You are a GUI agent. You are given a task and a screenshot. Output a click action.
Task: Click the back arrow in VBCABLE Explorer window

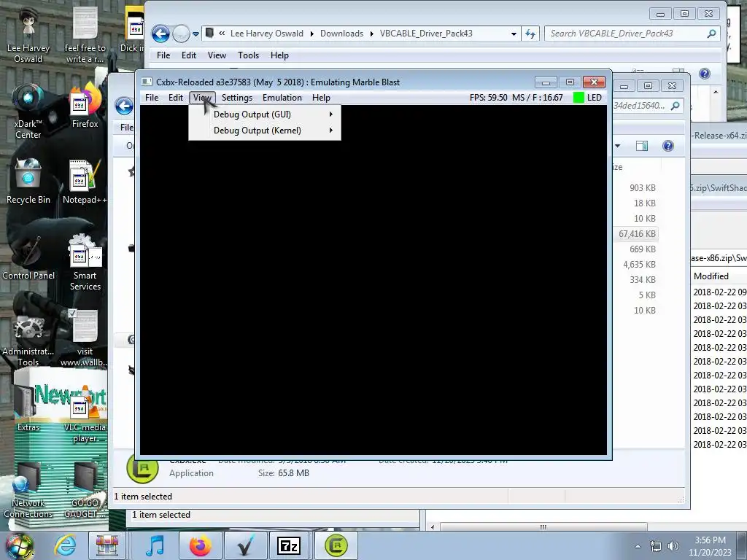tap(160, 34)
